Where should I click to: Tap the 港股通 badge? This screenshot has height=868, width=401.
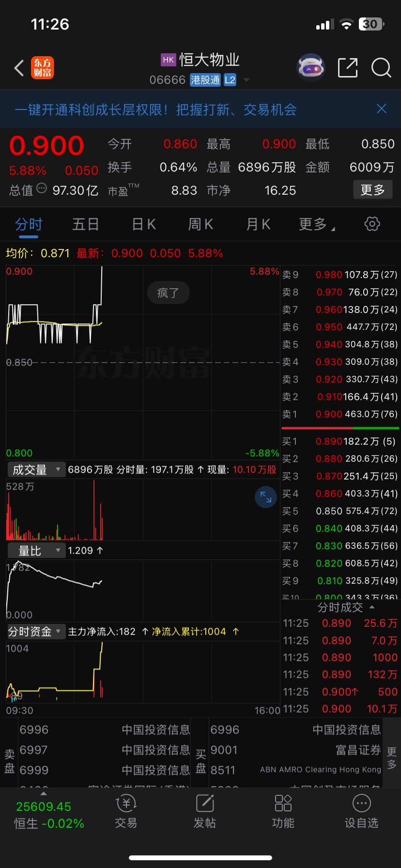(205, 80)
